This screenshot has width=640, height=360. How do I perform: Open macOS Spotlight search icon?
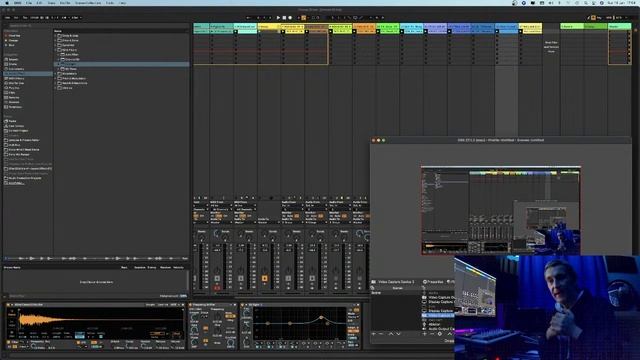tap(586, 3)
